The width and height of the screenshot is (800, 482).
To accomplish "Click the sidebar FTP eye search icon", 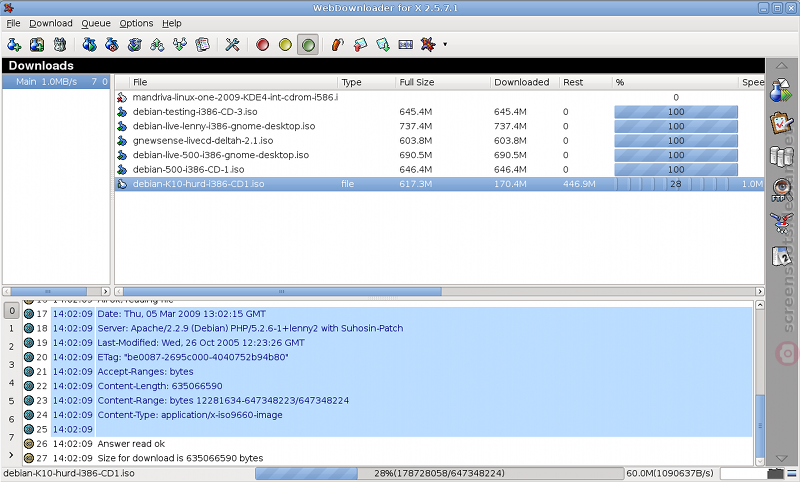I will tap(782, 190).
